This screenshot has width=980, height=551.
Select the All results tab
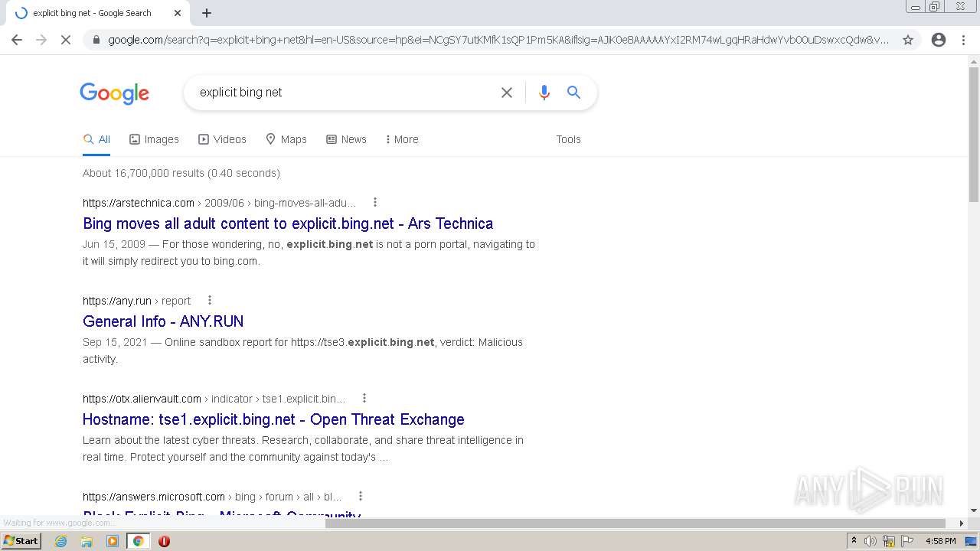96,139
